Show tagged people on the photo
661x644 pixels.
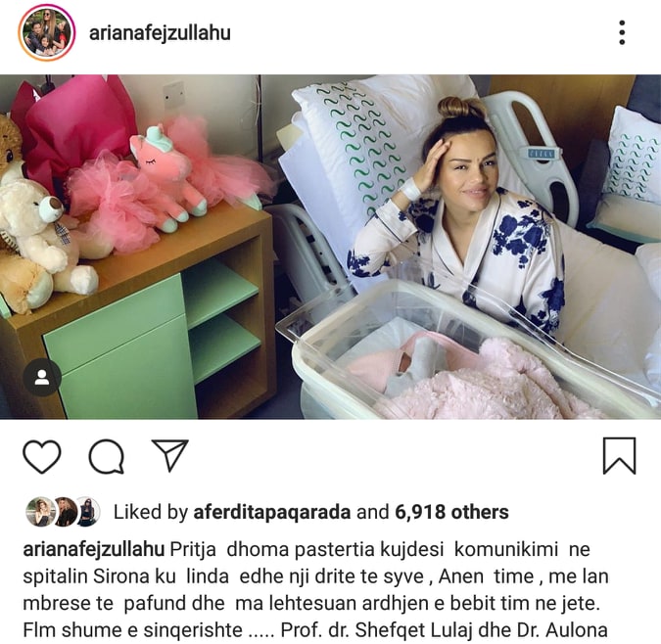point(42,378)
